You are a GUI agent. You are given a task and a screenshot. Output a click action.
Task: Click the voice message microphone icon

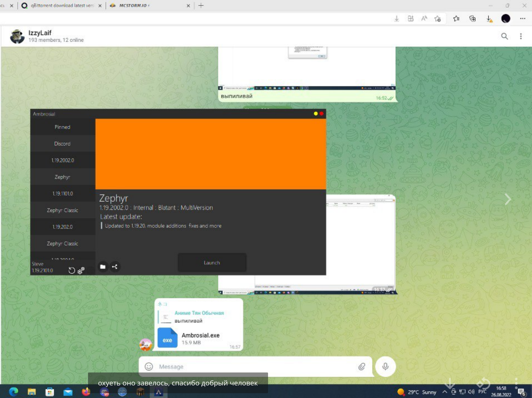tap(385, 367)
